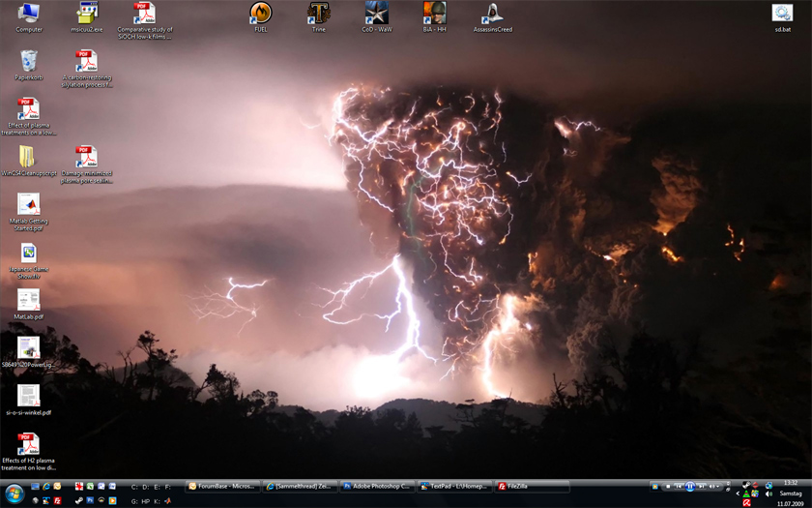The height and width of the screenshot is (508, 812).
Task: Open network tray icon
Action: point(769,485)
